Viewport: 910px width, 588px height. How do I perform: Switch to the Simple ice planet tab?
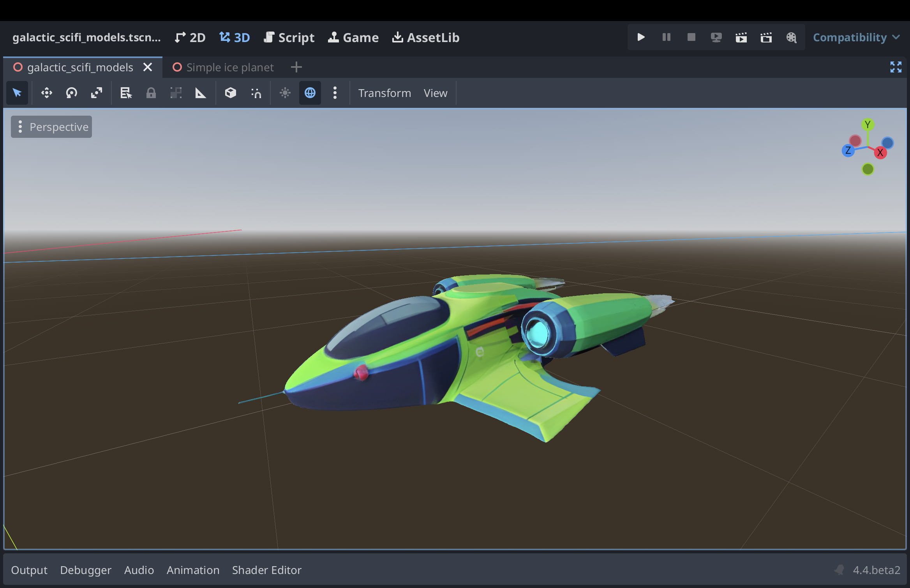(223, 67)
